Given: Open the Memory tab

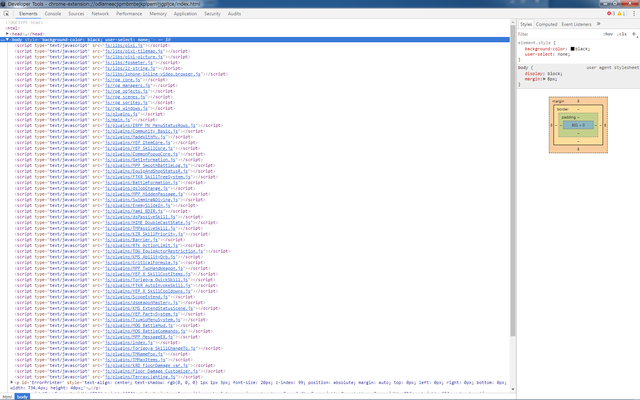Looking at the screenshot, I should (x=158, y=13).
